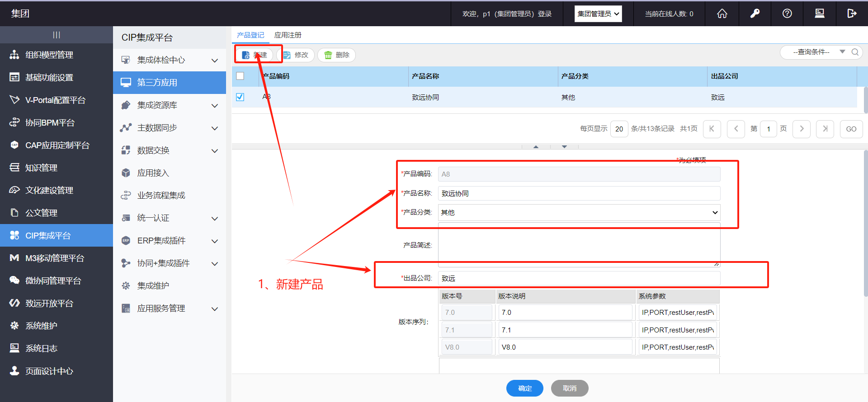Toggle the select-all header checkbox

coord(240,76)
